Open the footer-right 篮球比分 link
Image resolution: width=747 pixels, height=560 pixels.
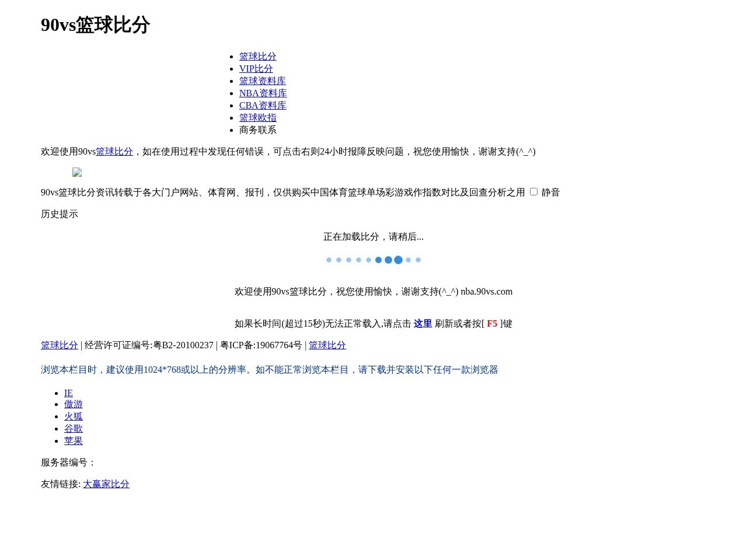click(327, 345)
